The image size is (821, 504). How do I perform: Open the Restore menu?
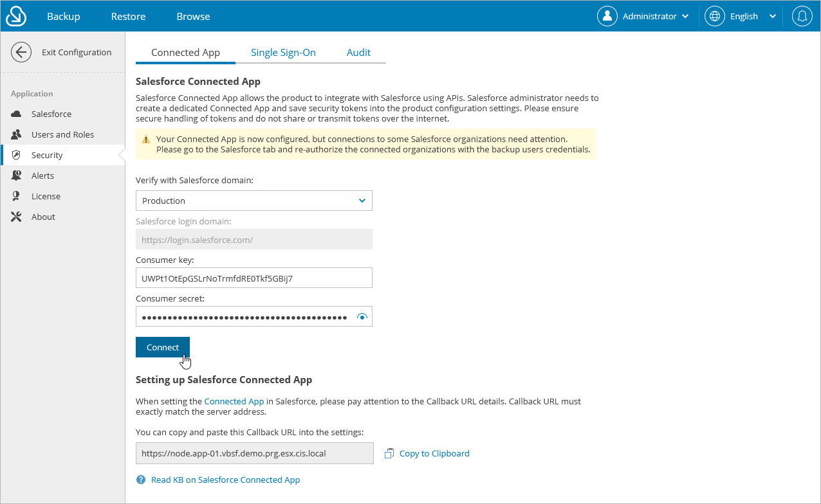pos(128,16)
